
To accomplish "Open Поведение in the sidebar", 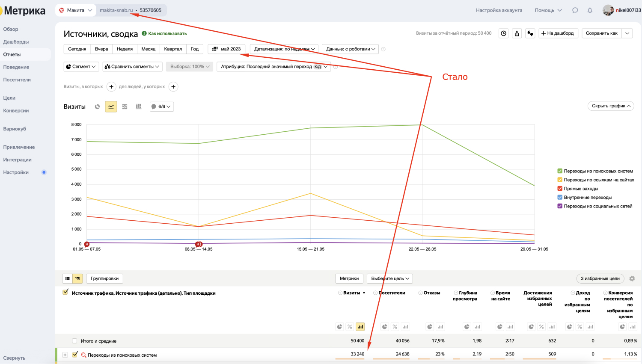I will [x=16, y=67].
